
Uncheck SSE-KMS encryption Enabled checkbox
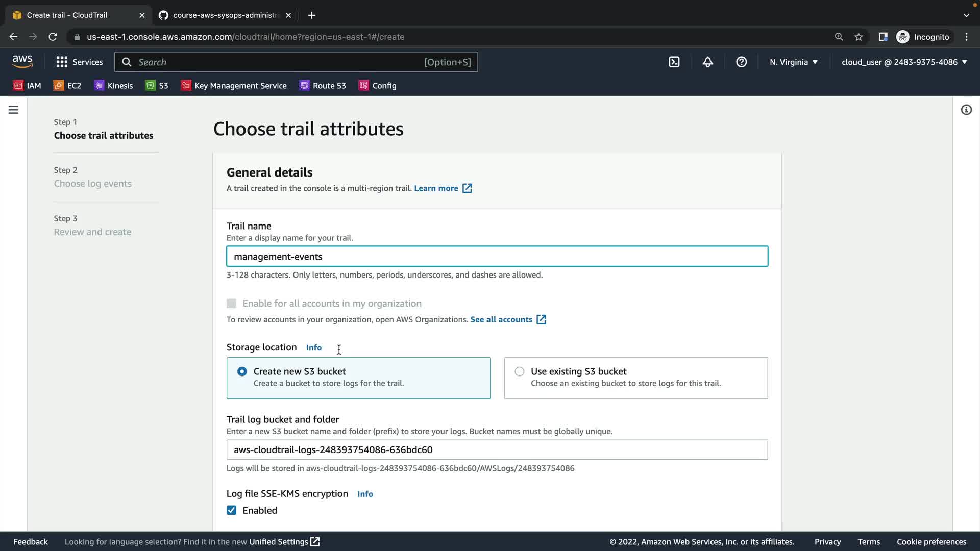(x=231, y=510)
